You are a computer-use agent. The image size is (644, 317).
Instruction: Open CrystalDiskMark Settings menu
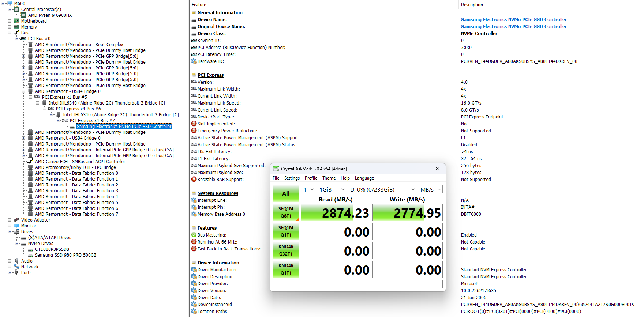[292, 178]
